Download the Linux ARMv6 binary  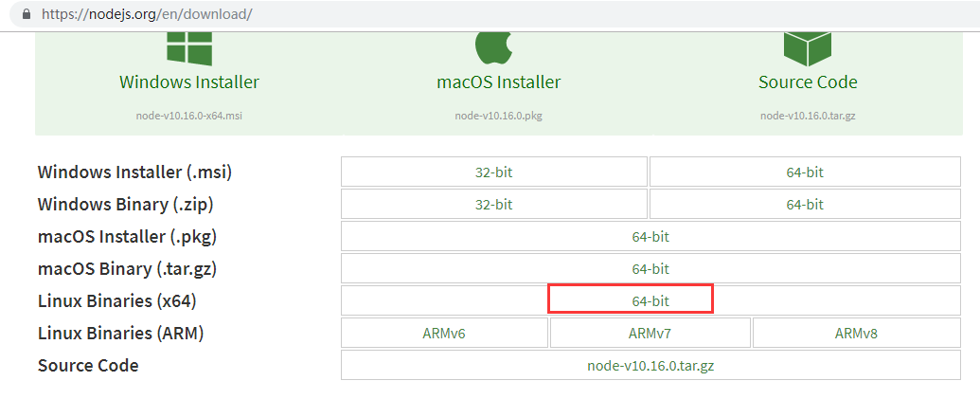(x=444, y=334)
